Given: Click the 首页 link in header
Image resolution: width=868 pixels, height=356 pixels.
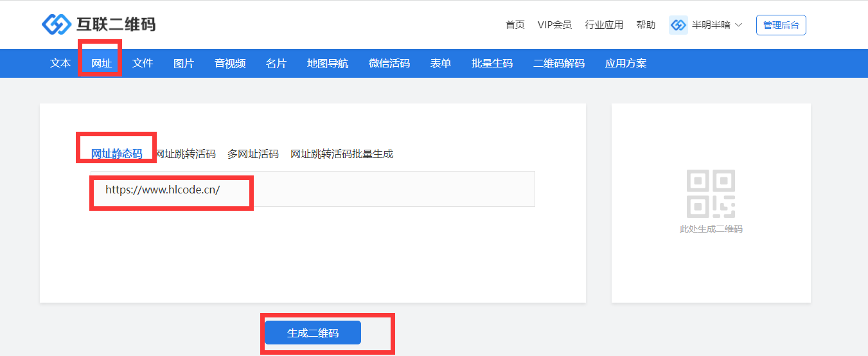Looking at the screenshot, I should click(x=515, y=24).
